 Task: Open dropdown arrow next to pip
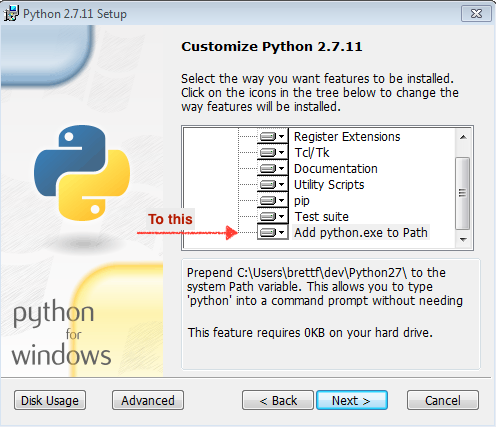click(282, 201)
